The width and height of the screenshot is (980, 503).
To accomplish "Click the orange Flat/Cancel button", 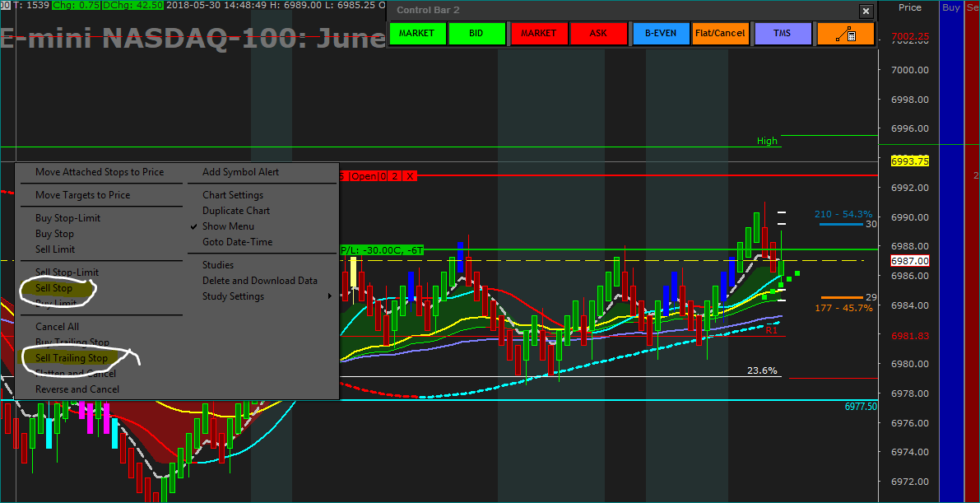I will pyautogui.click(x=720, y=33).
